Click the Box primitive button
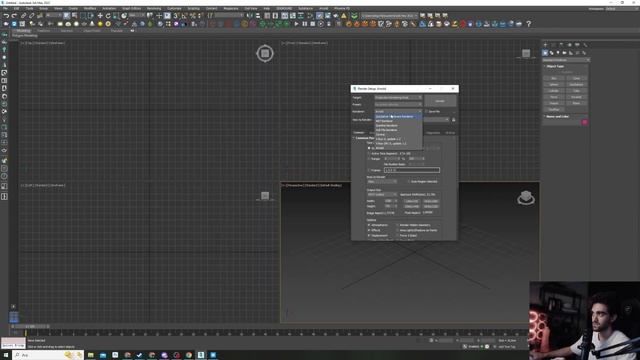The height and width of the screenshot is (360, 640). [x=554, y=78]
